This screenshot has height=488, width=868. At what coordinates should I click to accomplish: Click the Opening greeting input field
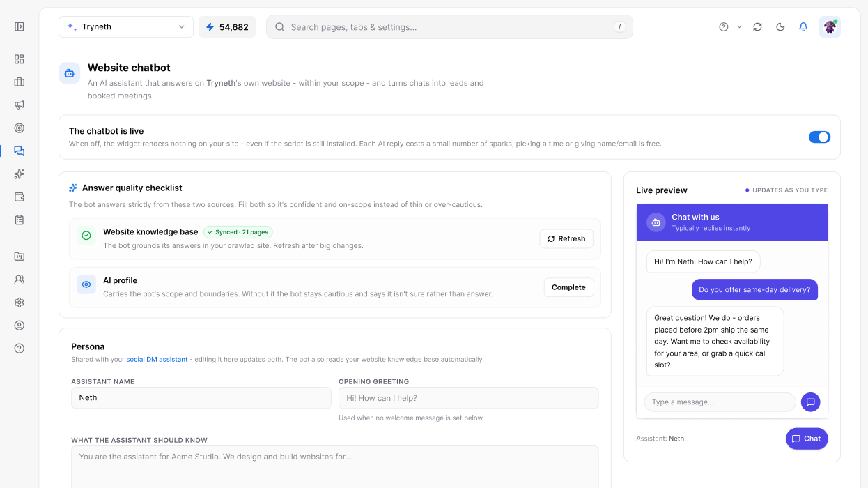coord(468,398)
